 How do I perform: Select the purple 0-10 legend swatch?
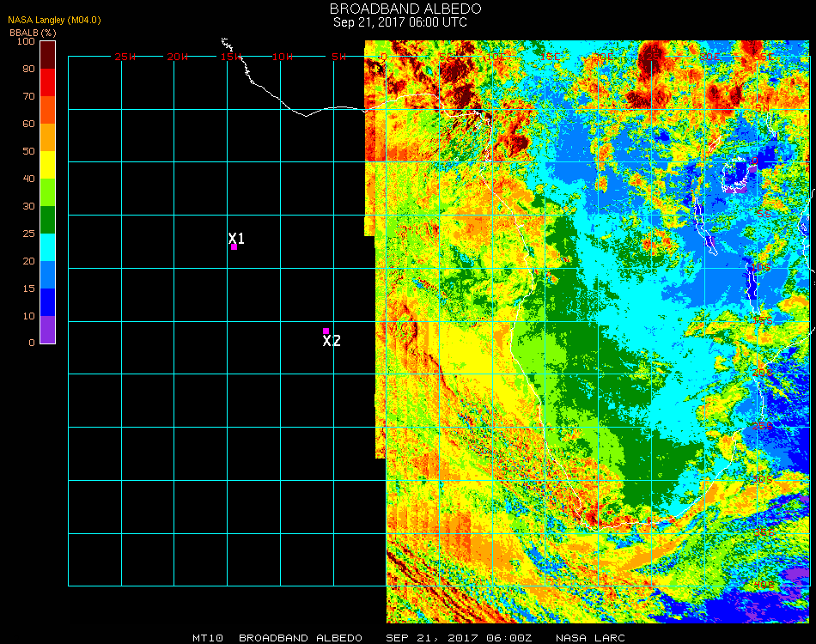click(x=48, y=330)
